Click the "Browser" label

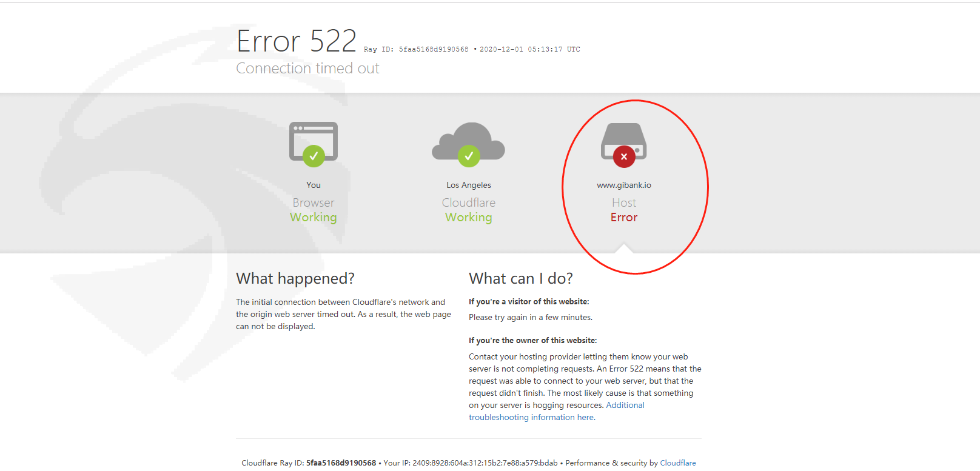[x=314, y=202]
